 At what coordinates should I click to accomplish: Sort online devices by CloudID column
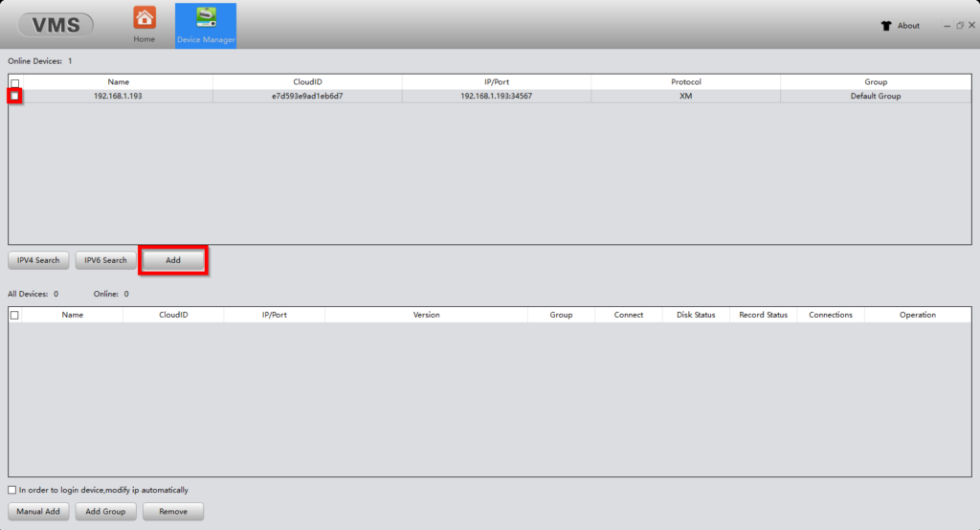click(307, 82)
